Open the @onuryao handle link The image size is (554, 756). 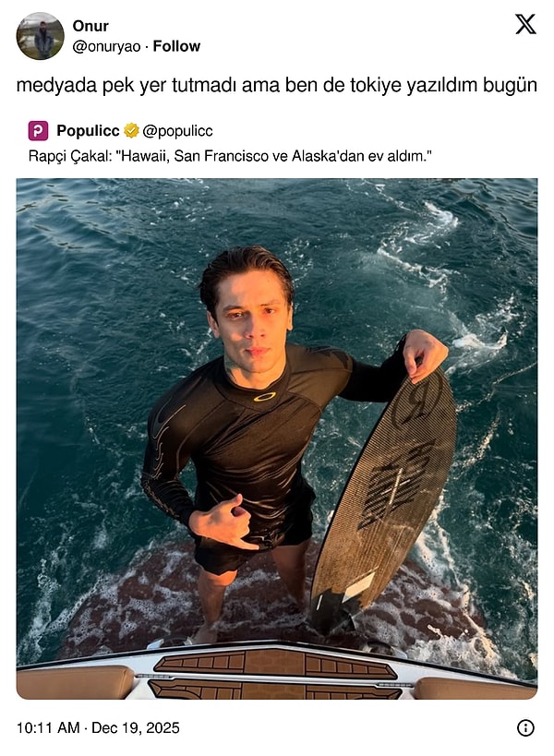click(106, 46)
